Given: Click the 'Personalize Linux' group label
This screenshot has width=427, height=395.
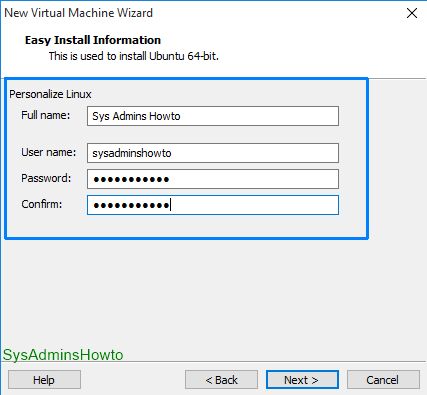Looking at the screenshot, I should point(50,94).
